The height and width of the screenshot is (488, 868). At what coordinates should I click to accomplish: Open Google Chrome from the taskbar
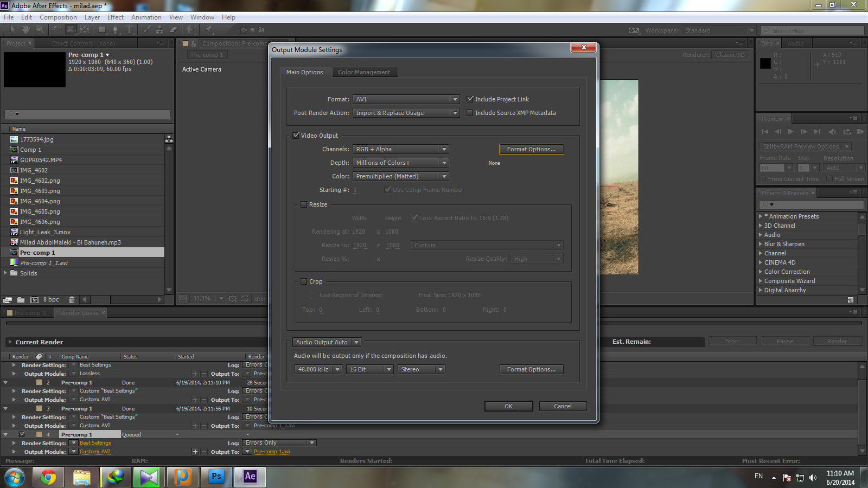tap(48, 477)
